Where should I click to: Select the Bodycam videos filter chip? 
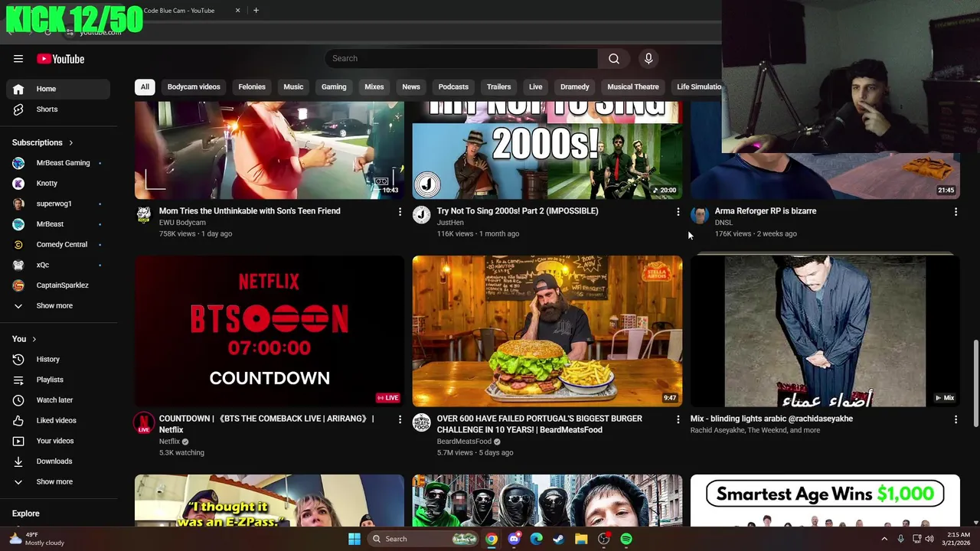click(x=194, y=87)
